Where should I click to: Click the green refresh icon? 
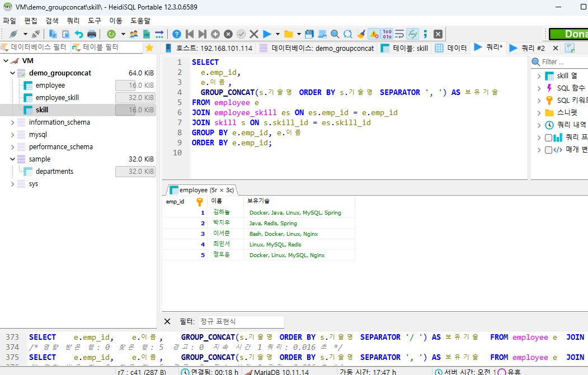pyautogui.click(x=111, y=34)
